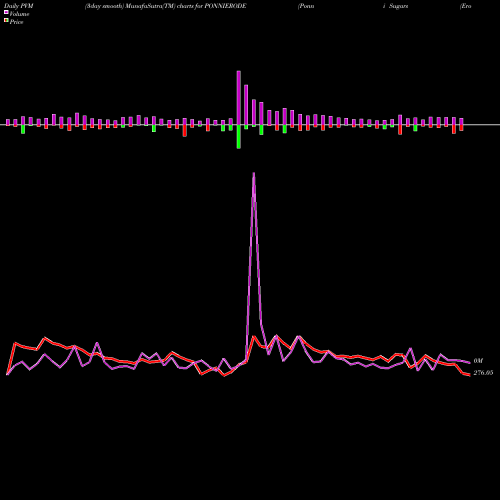The image size is (500, 500).
Task: Click the peak of the purple volume line
Action: coord(254,173)
